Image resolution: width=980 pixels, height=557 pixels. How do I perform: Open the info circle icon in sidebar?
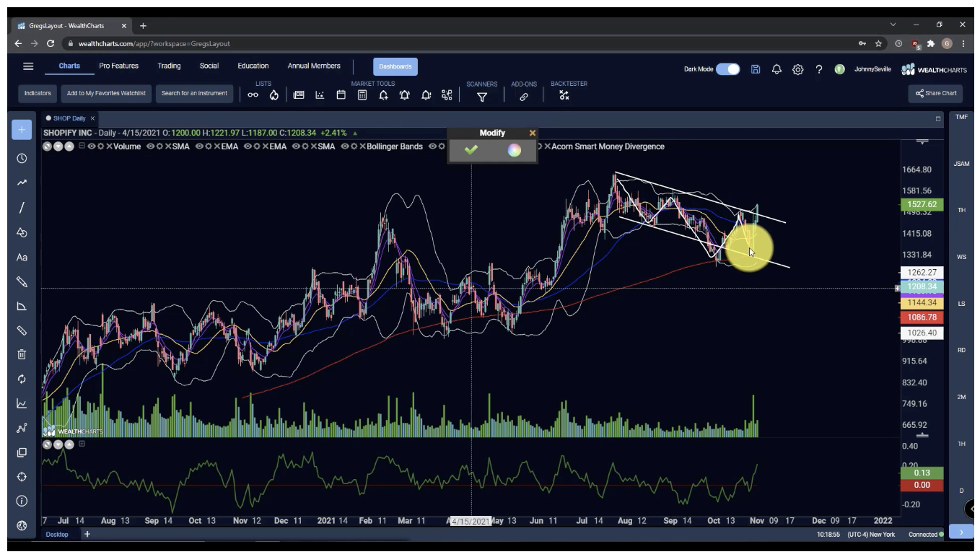(22, 501)
